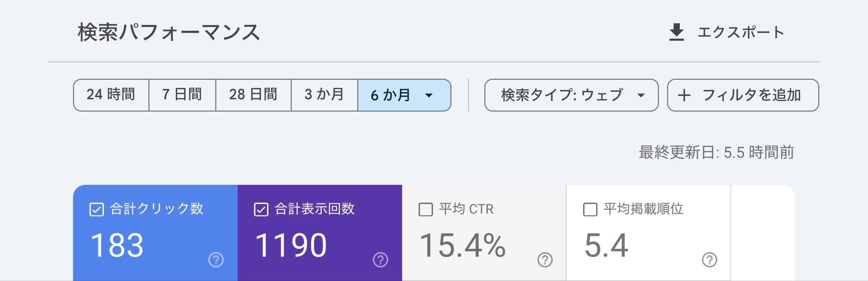The image size is (868, 281).
Task: Click help icon on 平均掲載順位 card
Action: pos(710,260)
